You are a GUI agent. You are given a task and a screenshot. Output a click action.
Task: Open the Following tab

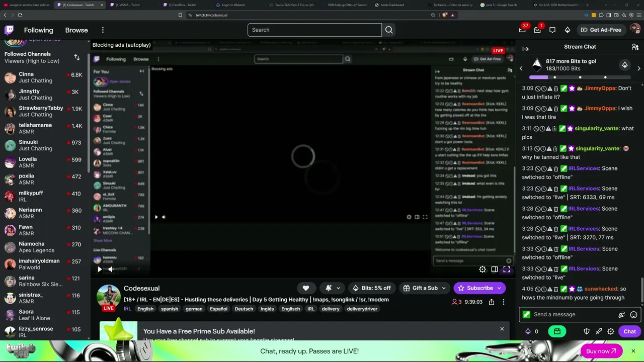coord(38,30)
